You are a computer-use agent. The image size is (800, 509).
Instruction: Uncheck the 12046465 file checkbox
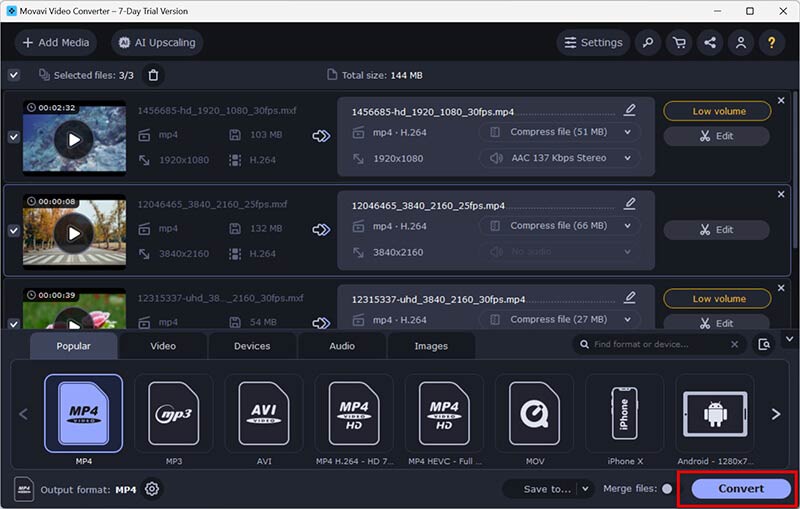point(14,231)
